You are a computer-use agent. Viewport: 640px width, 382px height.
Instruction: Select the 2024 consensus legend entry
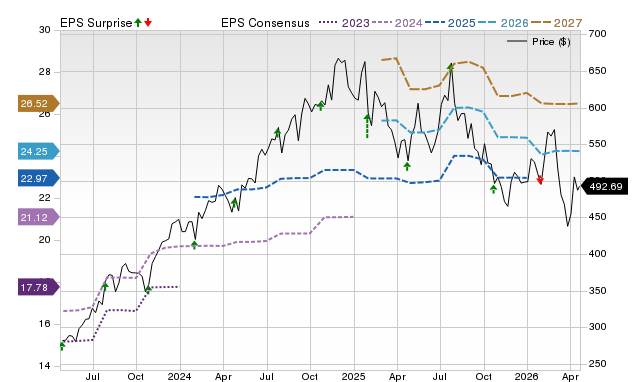pyautogui.click(x=397, y=23)
